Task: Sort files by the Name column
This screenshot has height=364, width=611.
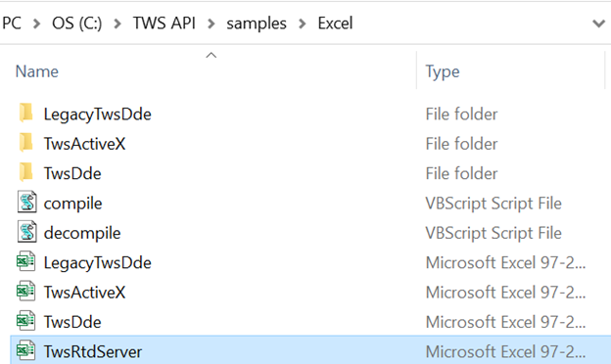Action: pos(37,71)
